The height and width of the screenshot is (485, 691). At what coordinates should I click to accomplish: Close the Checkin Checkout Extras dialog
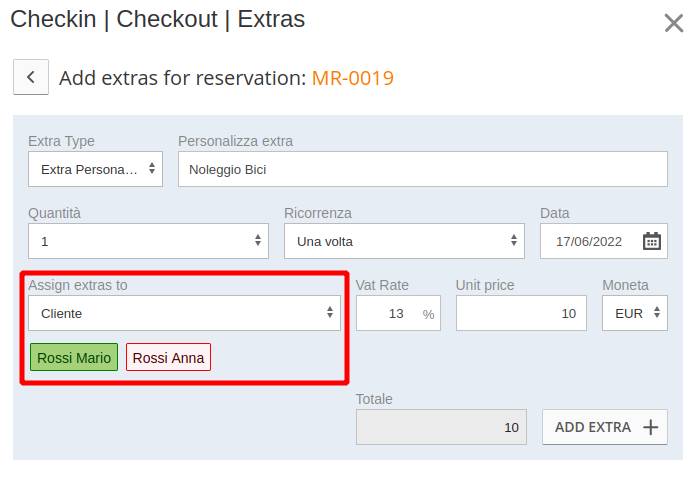point(673,23)
